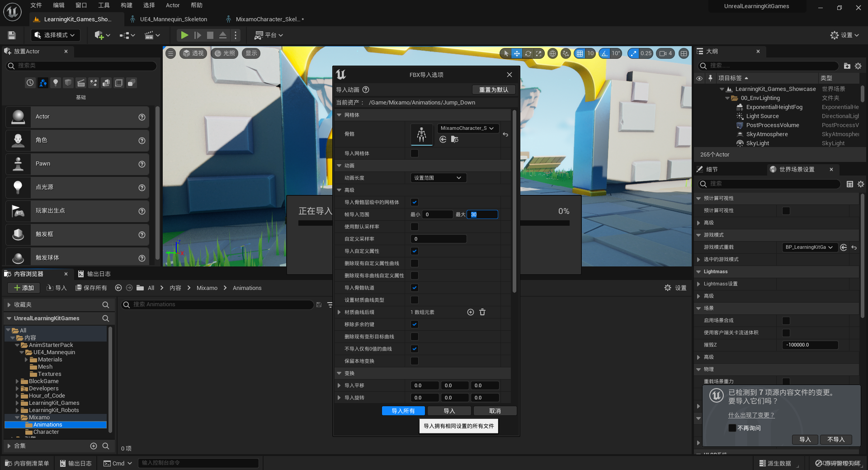Open the 构建 menu
Screen dimensions: 868x470
click(x=127, y=5)
